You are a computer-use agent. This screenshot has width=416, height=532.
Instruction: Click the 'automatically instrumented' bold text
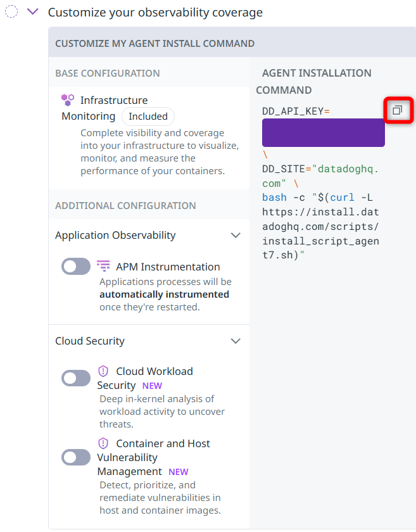point(164,294)
